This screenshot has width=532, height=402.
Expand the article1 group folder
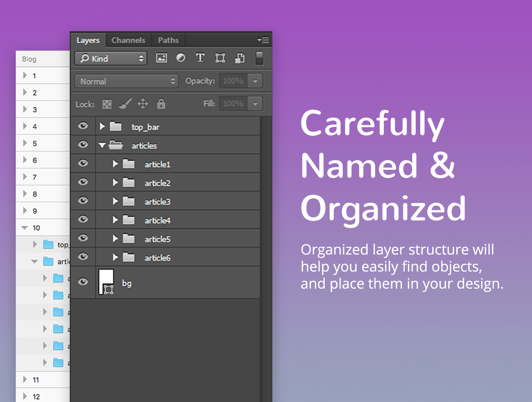click(x=115, y=164)
